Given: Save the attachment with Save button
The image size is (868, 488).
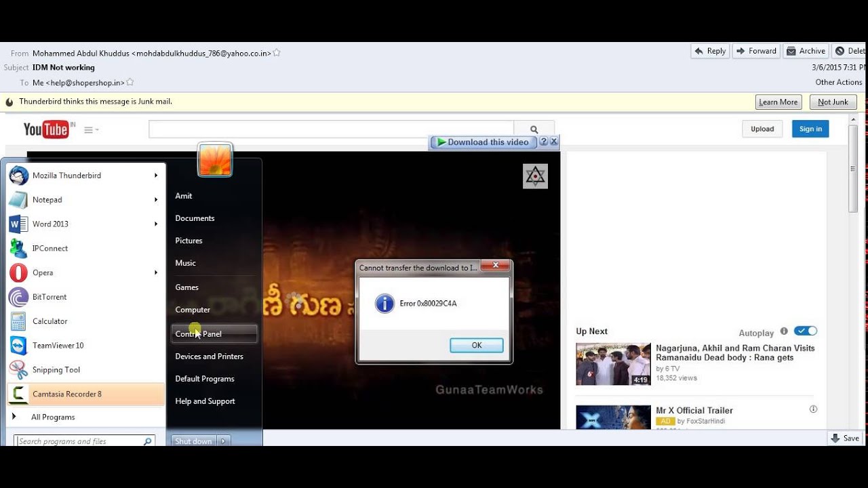Looking at the screenshot, I should coord(846,439).
